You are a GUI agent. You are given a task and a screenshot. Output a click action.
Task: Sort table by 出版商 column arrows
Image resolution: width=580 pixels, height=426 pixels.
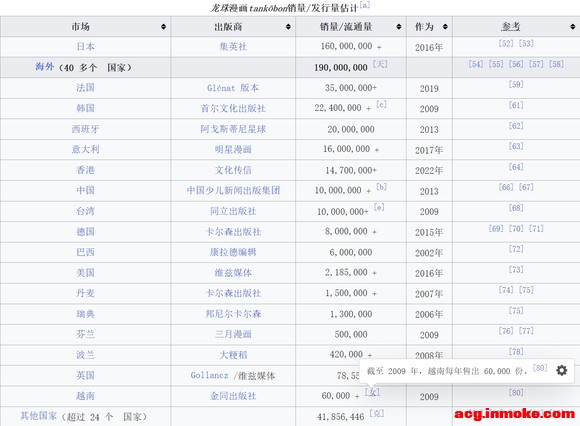point(288,27)
